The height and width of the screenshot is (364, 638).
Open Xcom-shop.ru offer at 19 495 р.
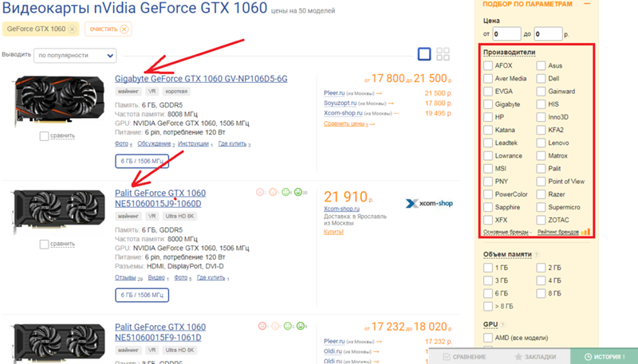[343, 113]
